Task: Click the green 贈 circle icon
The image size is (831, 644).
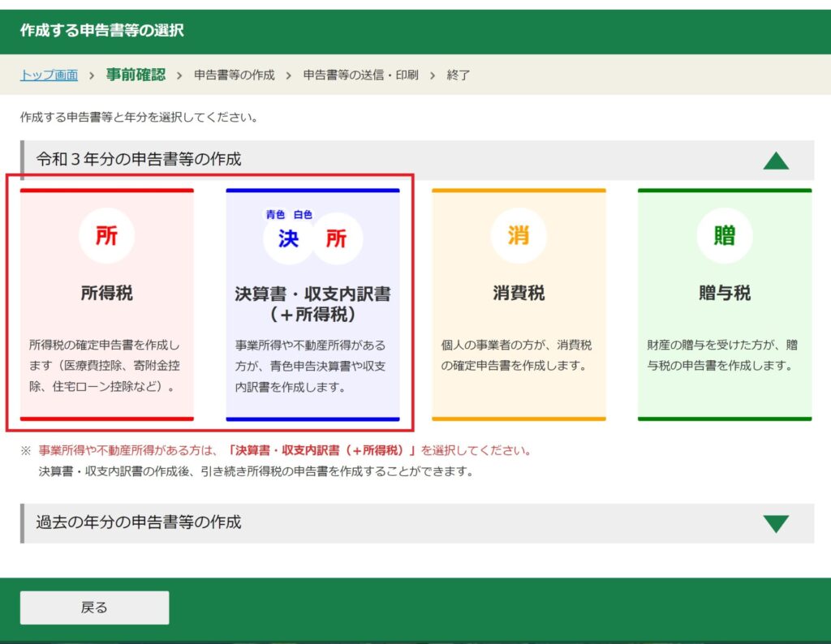Action: [x=725, y=236]
